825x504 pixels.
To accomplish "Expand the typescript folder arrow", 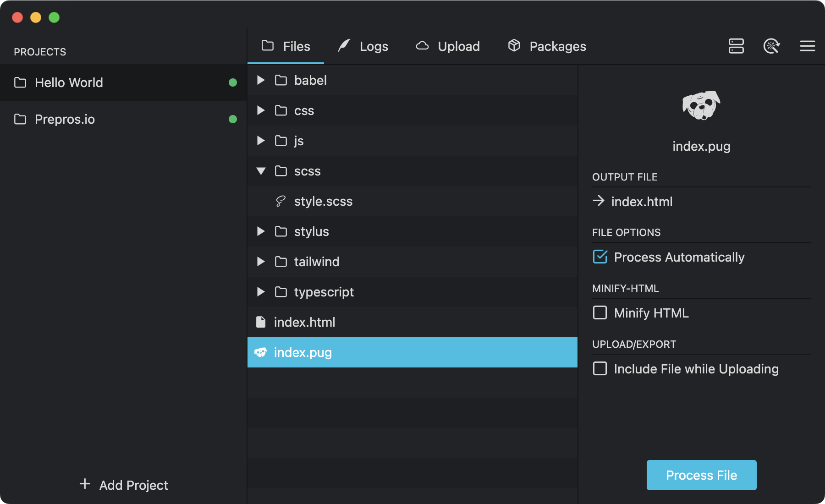I will 261,292.
